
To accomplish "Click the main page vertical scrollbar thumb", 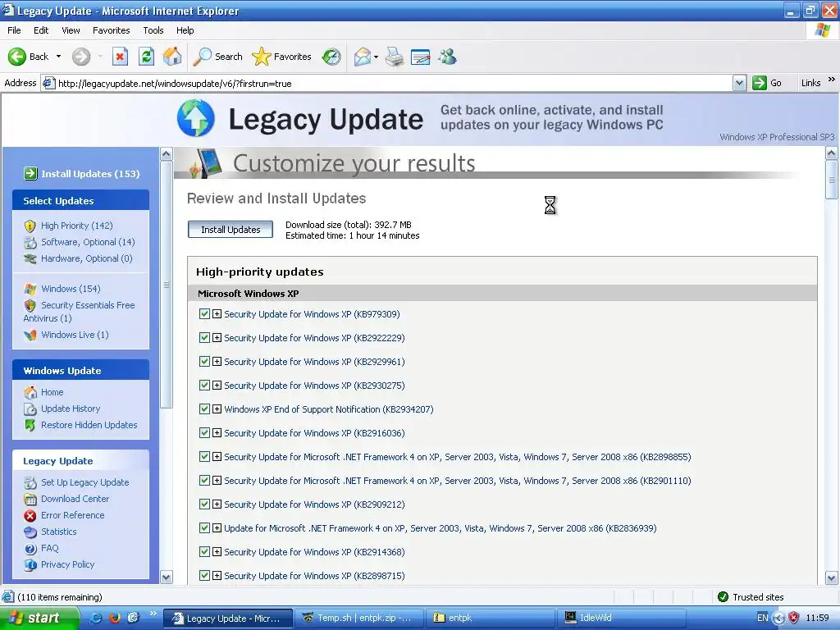I will point(832,180).
